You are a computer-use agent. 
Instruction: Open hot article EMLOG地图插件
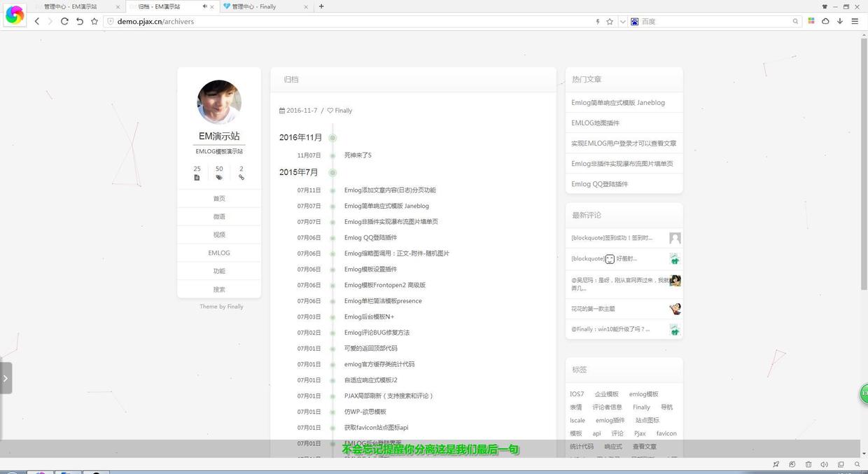pyautogui.click(x=595, y=123)
